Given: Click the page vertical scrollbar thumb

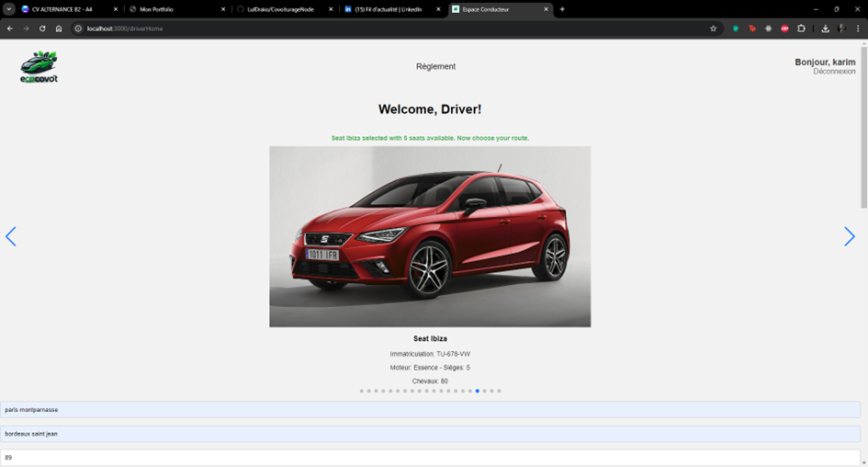Looking at the screenshot, I should [x=863, y=128].
